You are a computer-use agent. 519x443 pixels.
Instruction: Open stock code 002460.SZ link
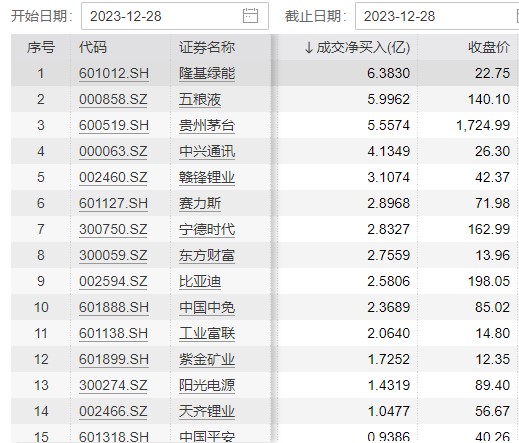pyautogui.click(x=113, y=177)
